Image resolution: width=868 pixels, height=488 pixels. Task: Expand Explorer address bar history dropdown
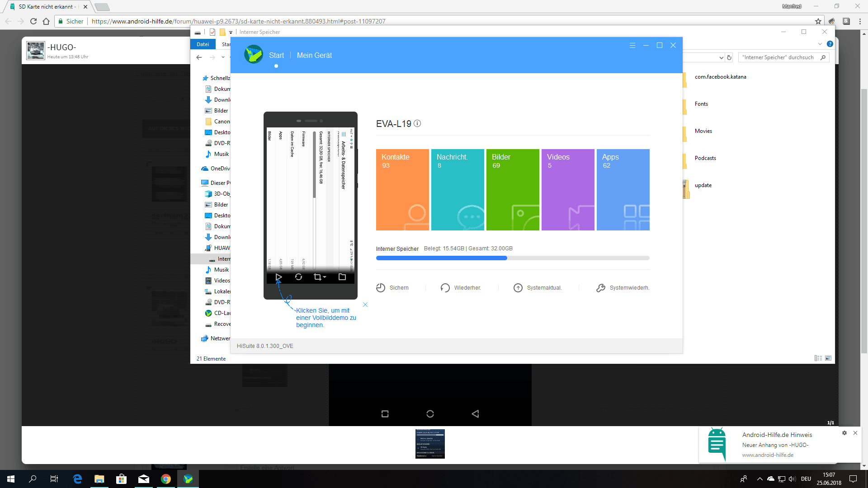pyautogui.click(x=722, y=57)
